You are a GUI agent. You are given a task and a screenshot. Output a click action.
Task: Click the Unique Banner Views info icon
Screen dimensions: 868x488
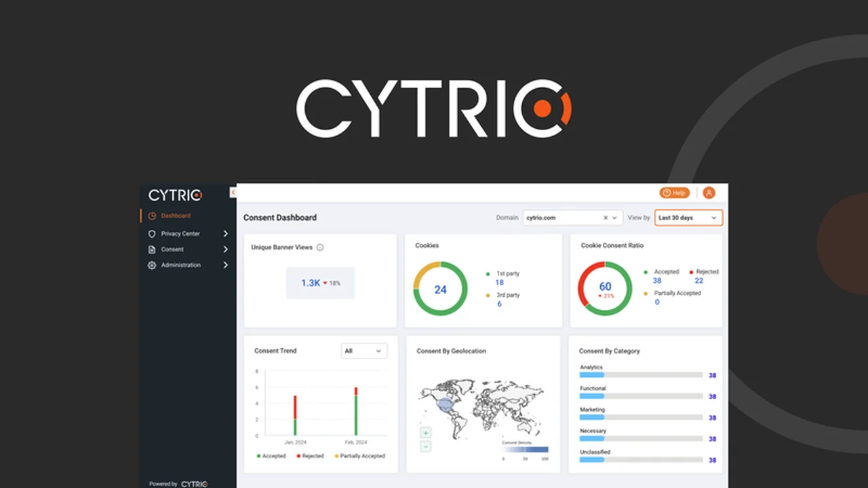(319, 247)
